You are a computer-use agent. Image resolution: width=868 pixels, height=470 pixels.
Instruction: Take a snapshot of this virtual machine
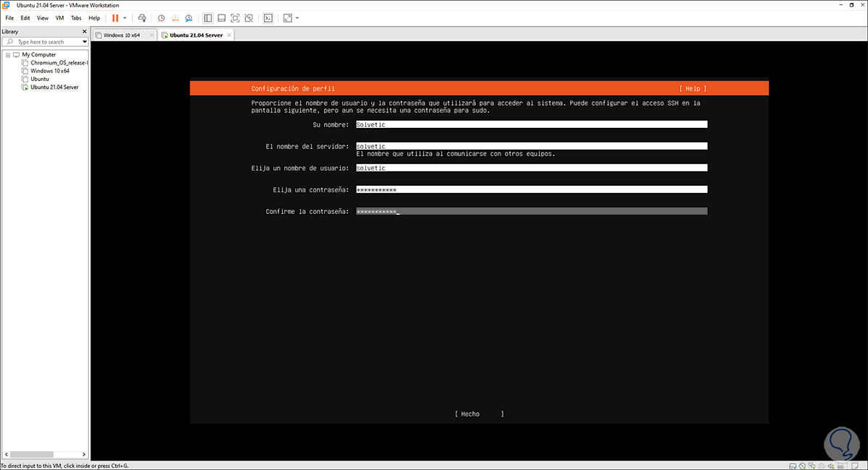[x=161, y=17]
